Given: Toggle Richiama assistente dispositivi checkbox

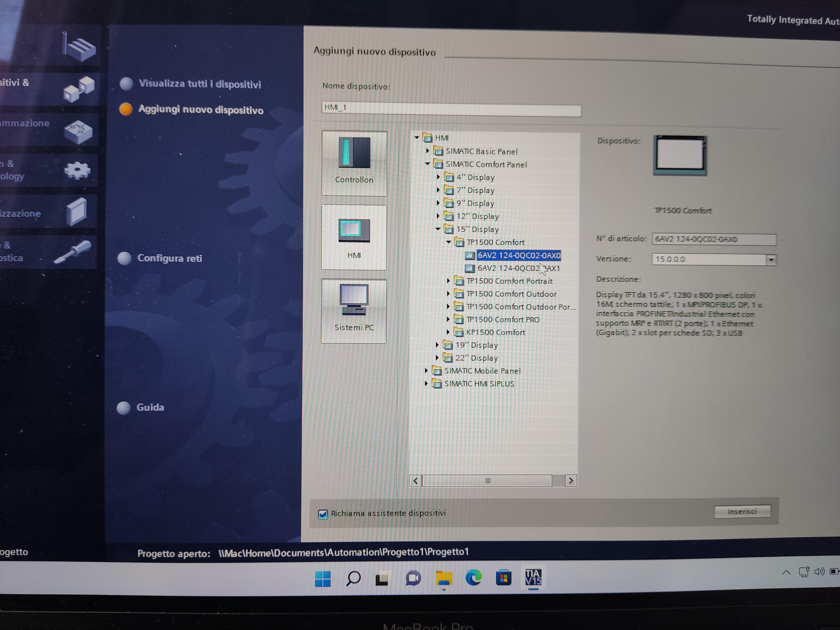Looking at the screenshot, I should pyautogui.click(x=323, y=514).
